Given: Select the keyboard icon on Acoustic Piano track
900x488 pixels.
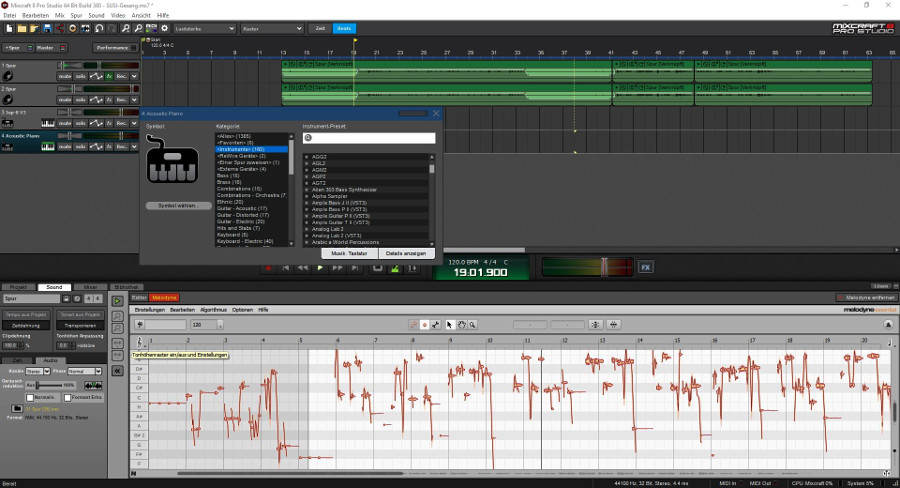Looking at the screenshot, I should point(48,146).
